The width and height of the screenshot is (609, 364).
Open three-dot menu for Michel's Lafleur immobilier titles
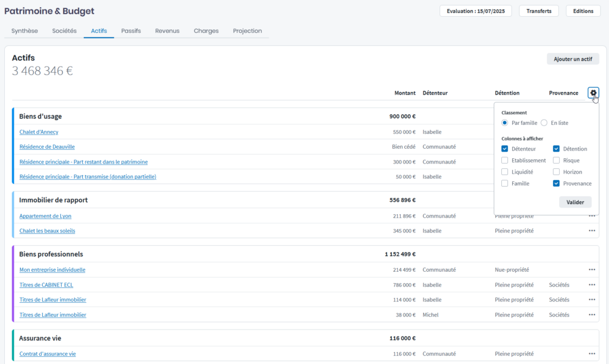(x=592, y=315)
